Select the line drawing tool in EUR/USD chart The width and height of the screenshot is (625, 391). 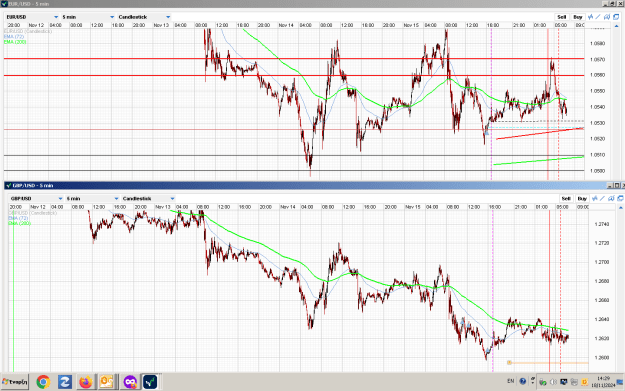click(x=598, y=17)
